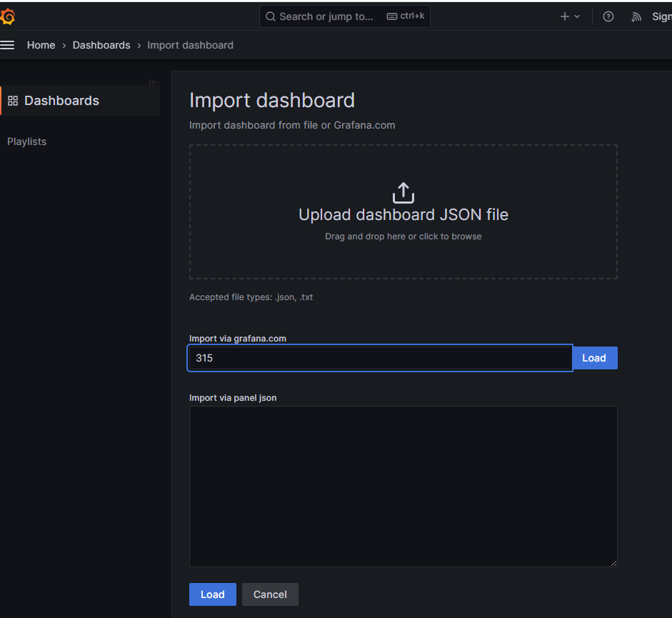
Task: Load dashboard from grafana.com ID
Action: click(x=595, y=358)
